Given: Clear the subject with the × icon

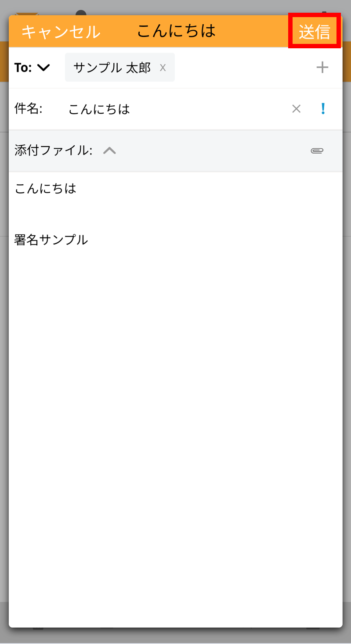Looking at the screenshot, I should [297, 109].
